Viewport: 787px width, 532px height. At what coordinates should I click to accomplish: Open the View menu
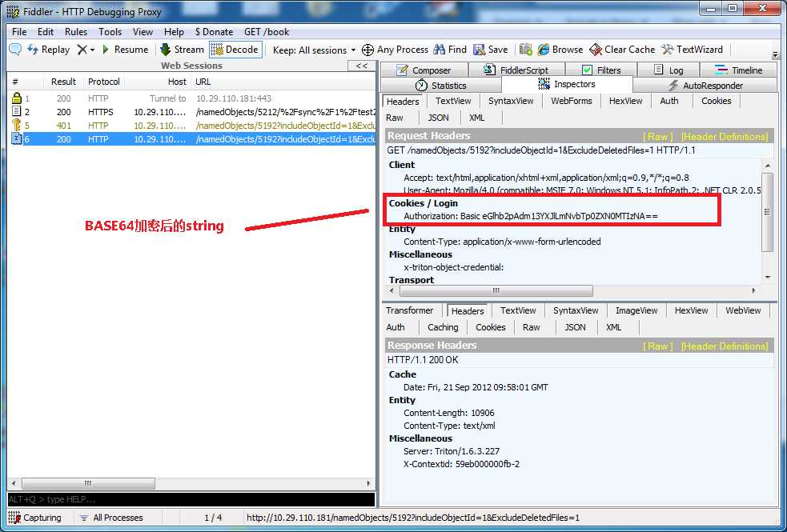[143, 31]
